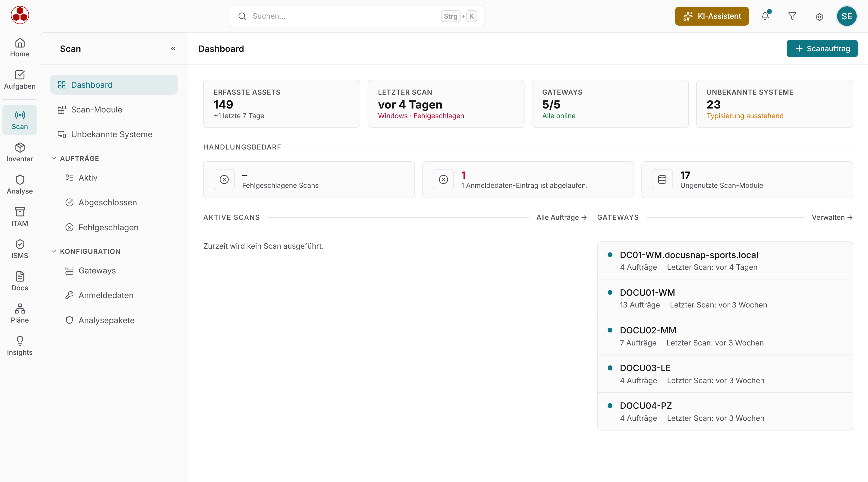The image size is (868, 482).
Task: Open Aufgaben in the left rail
Action: click(x=20, y=80)
